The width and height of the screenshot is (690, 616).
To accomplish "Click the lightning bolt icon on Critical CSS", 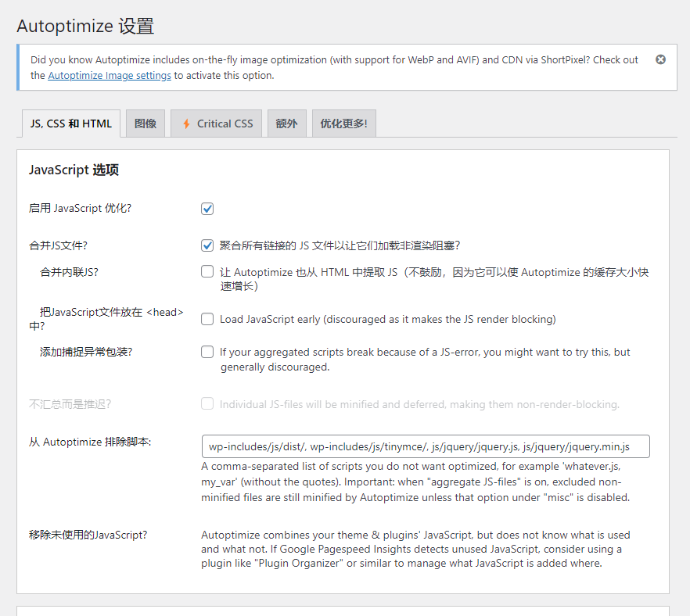I will [x=186, y=124].
